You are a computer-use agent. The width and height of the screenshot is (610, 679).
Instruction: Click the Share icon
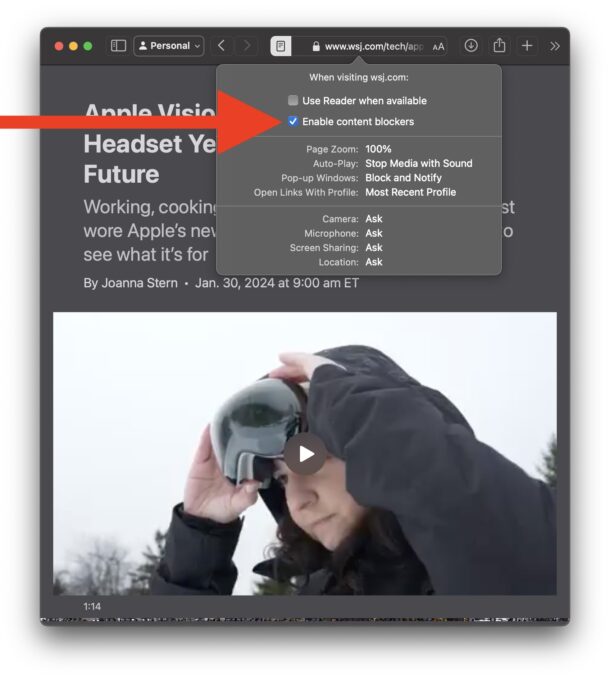click(499, 46)
